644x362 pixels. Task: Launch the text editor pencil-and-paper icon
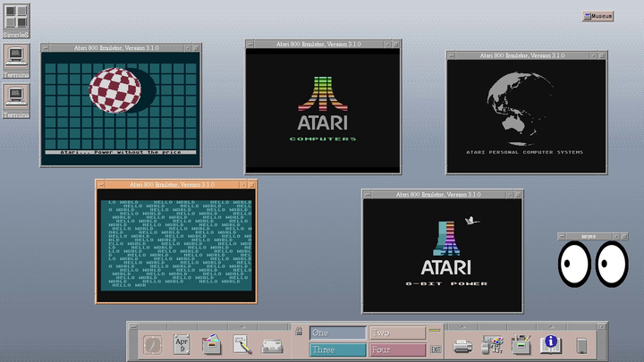[x=241, y=344]
